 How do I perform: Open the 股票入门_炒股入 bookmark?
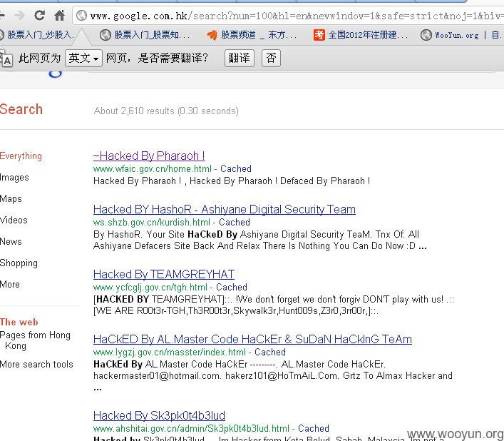click(x=37, y=34)
